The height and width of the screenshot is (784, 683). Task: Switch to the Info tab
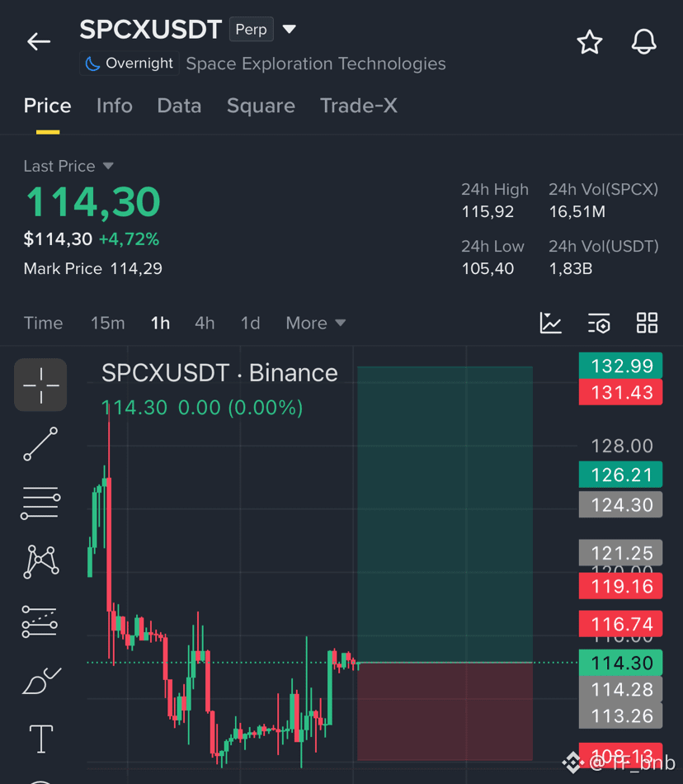115,106
